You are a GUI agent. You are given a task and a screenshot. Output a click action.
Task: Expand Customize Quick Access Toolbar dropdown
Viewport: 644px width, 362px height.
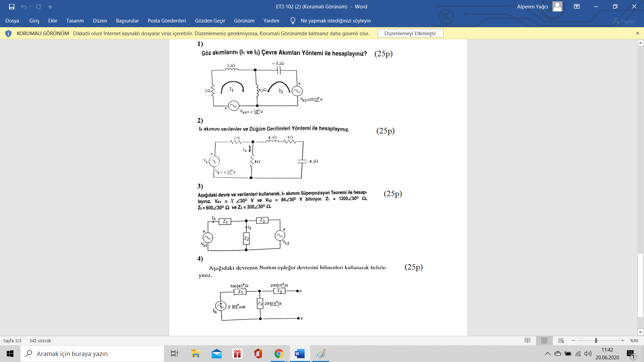[50, 7]
